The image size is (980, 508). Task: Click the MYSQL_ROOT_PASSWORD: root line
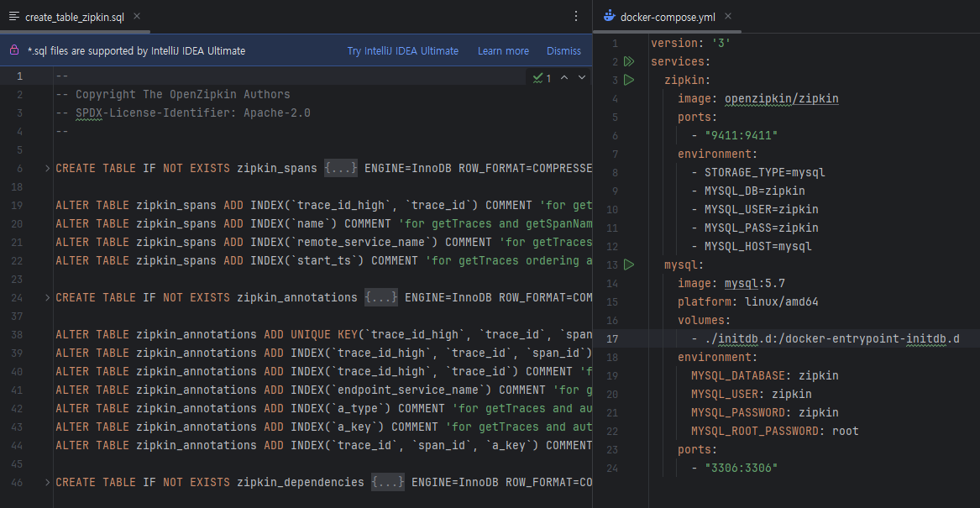pos(774,431)
